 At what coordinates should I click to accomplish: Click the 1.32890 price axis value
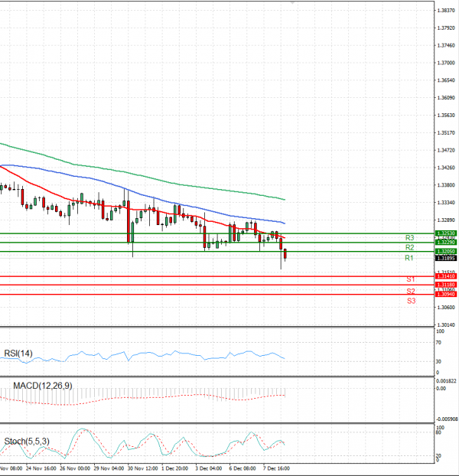click(x=446, y=220)
